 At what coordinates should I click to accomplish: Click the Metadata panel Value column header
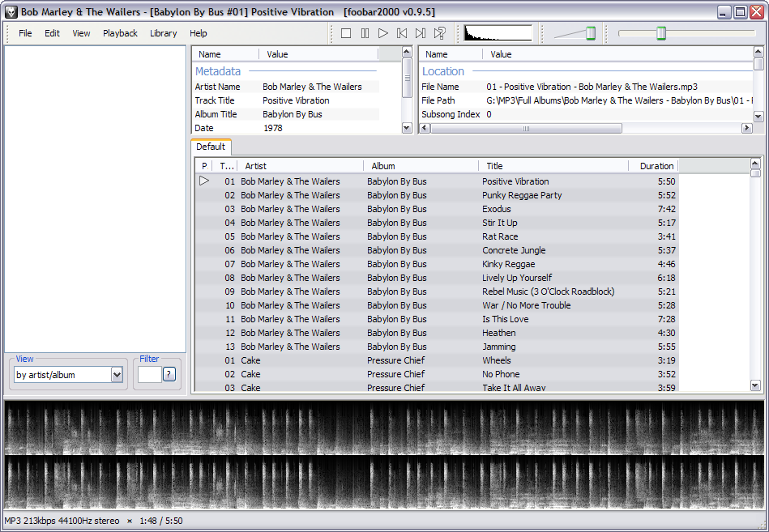click(318, 54)
